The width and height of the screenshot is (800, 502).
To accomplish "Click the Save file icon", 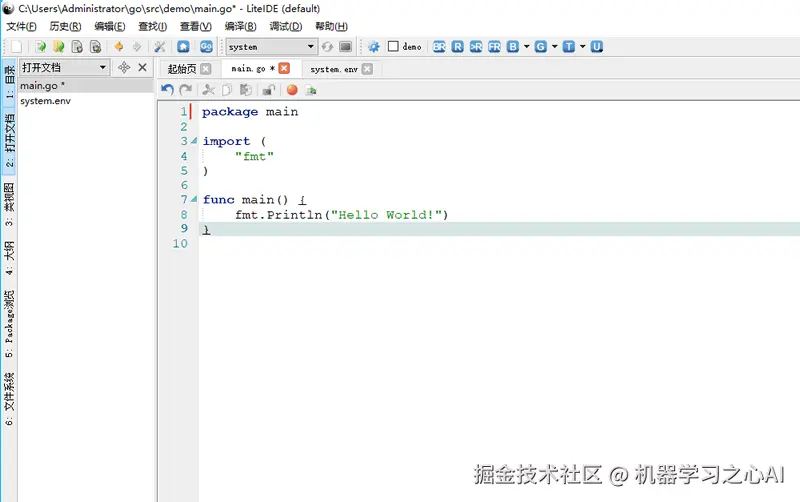I will tap(77, 47).
